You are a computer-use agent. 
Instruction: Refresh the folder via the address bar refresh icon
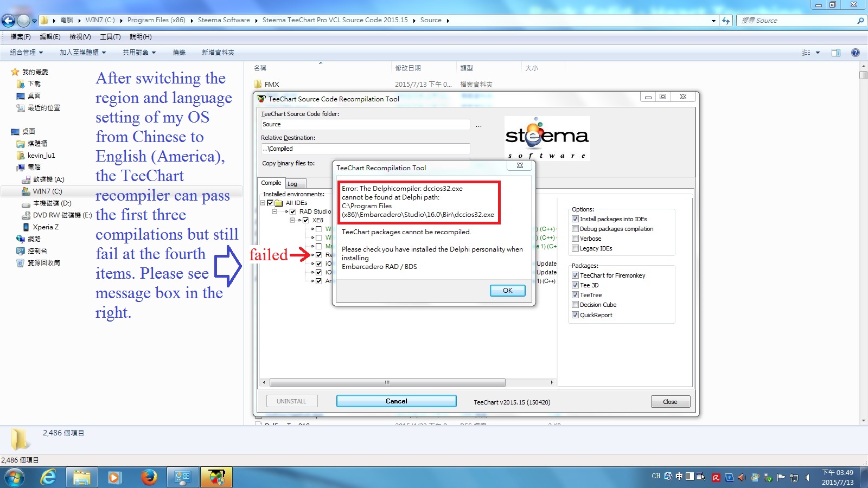(726, 21)
